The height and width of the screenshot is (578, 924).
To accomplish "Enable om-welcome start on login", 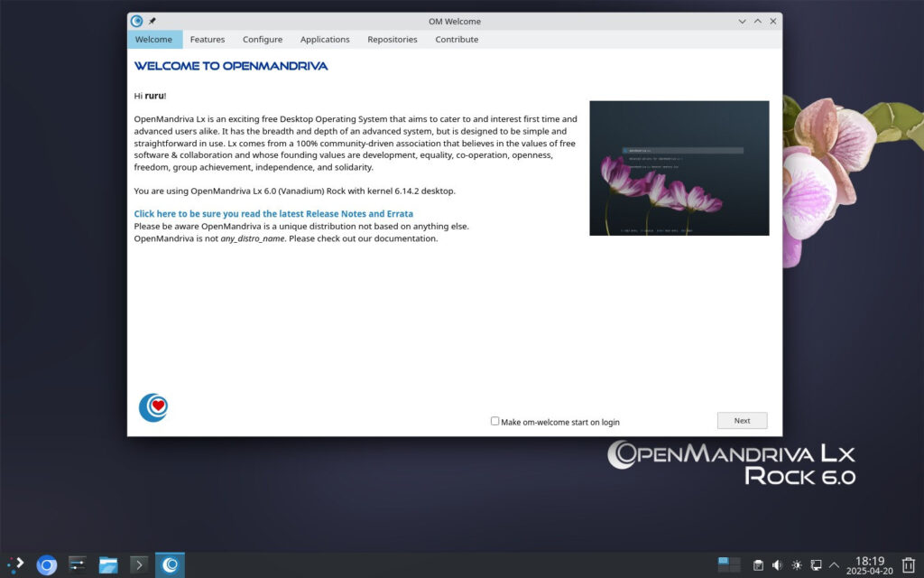I will pos(494,421).
